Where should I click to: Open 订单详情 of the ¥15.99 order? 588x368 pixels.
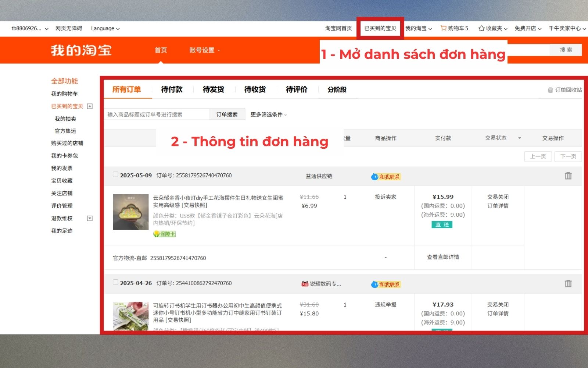pos(498,206)
